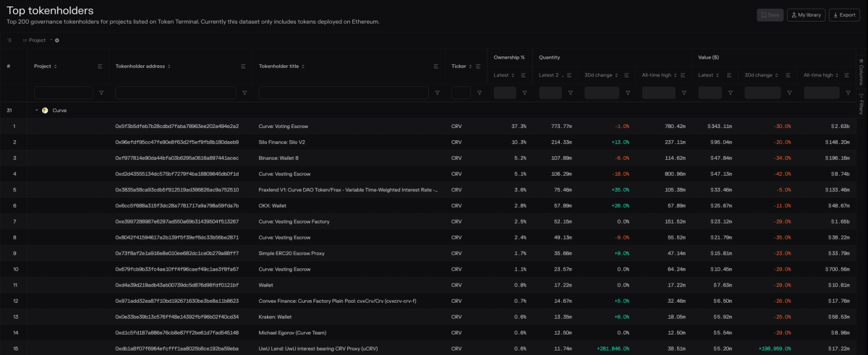Image resolution: width=868 pixels, height=355 pixels.
Task: Focus the Ticker filter input
Action: [x=461, y=93]
